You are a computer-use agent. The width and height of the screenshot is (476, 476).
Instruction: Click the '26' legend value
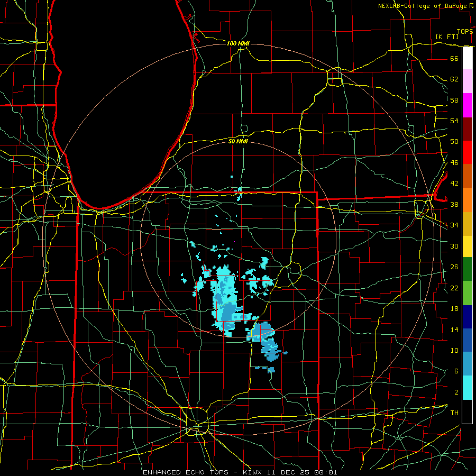454,267
